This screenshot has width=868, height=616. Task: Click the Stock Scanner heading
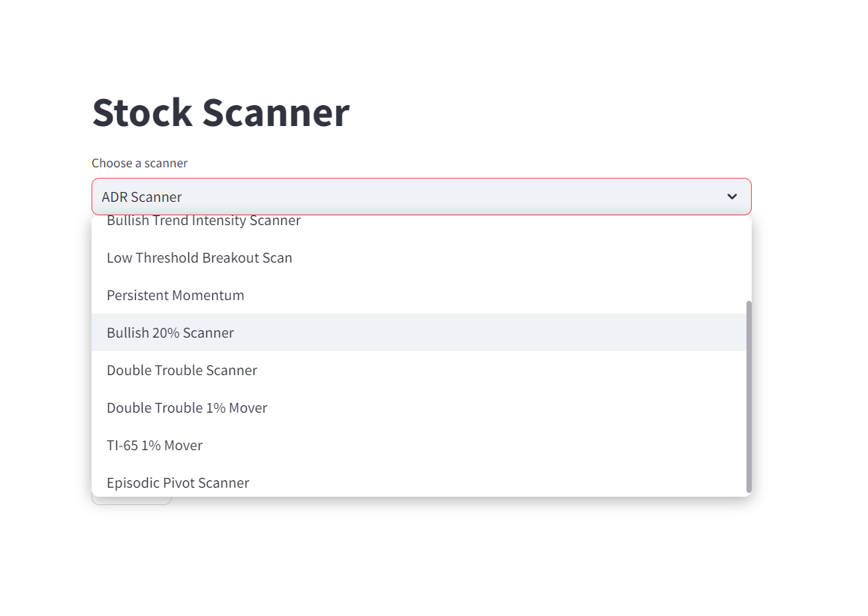221,113
